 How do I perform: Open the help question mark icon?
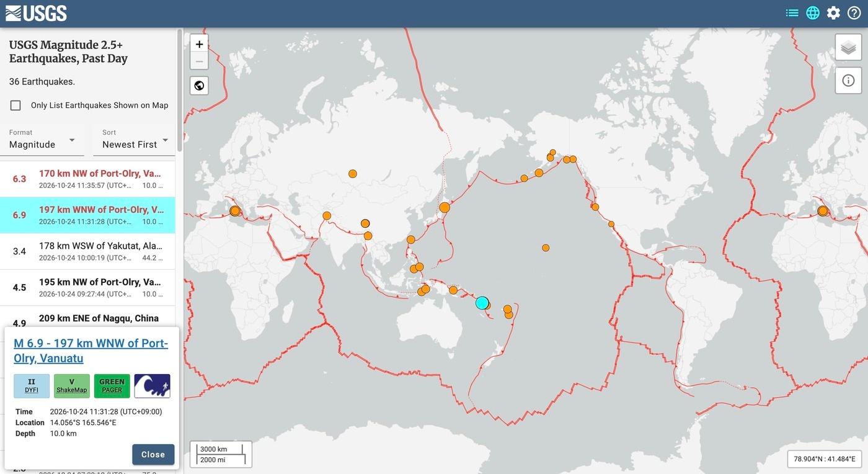coord(854,13)
